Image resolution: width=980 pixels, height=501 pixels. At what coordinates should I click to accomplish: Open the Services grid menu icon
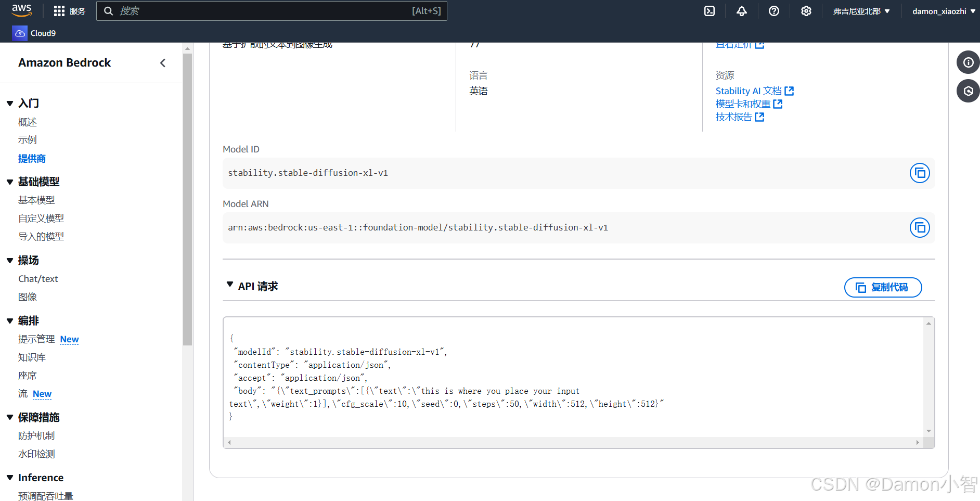[59, 11]
